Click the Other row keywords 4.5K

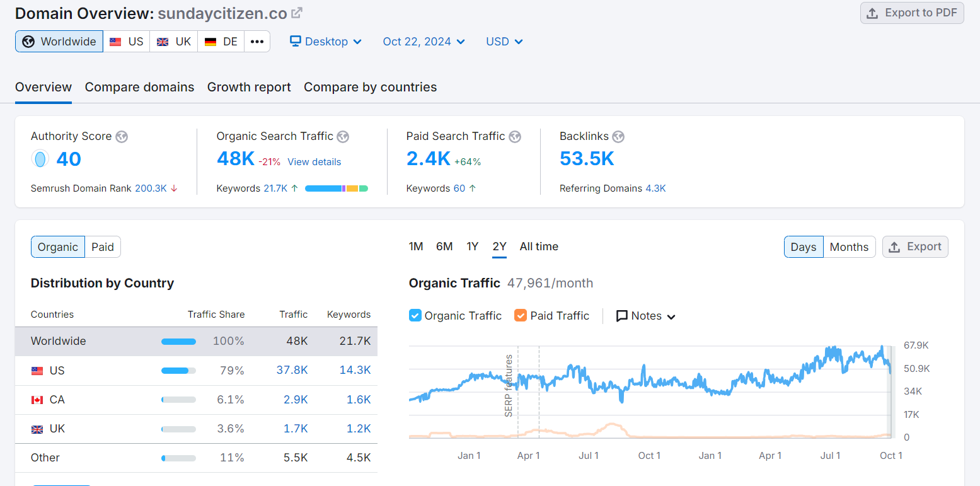pyautogui.click(x=359, y=458)
